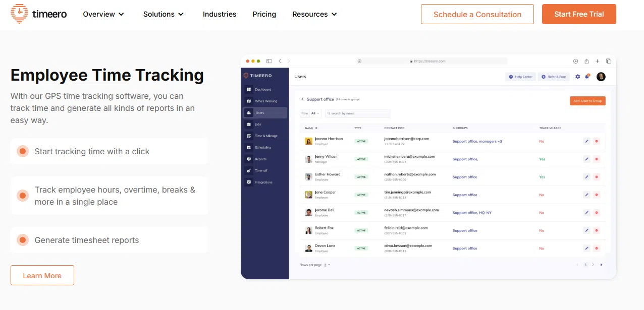Open the Dashboard icon in the sidebar
644x310 pixels.
tap(248, 90)
